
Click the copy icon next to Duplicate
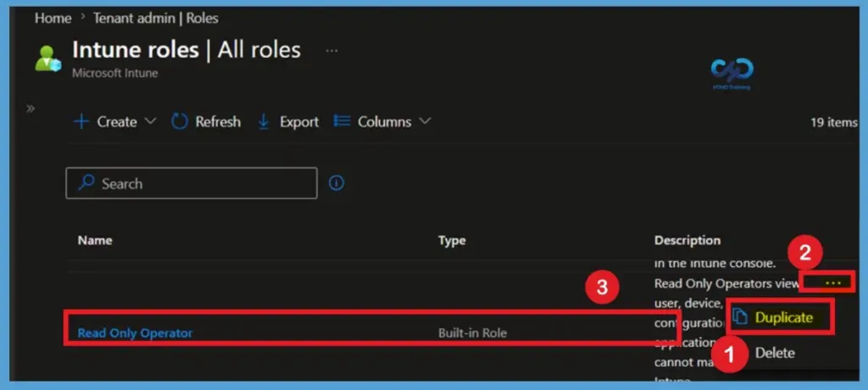click(x=740, y=317)
